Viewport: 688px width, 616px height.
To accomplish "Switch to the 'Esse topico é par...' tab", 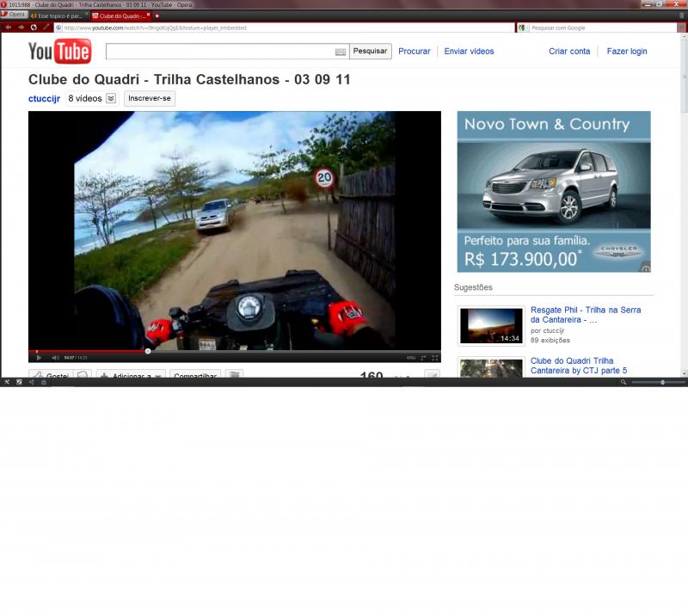I will pos(59,15).
